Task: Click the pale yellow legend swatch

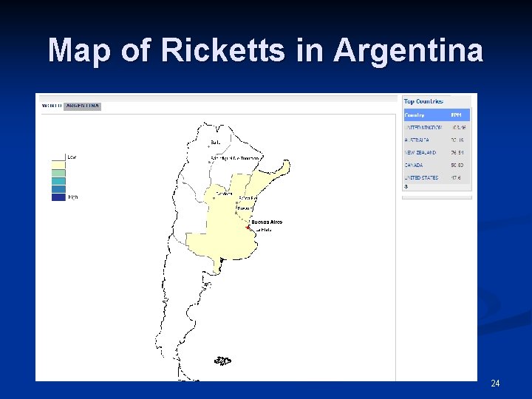Action: pyautogui.click(x=58, y=166)
